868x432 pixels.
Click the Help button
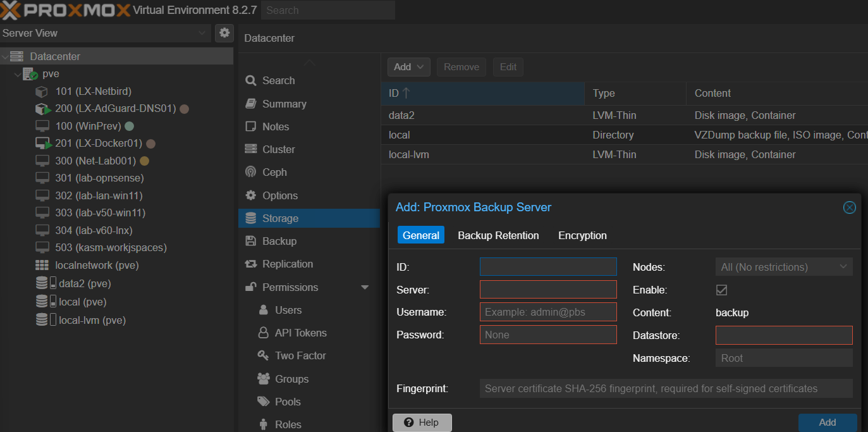tap(422, 422)
